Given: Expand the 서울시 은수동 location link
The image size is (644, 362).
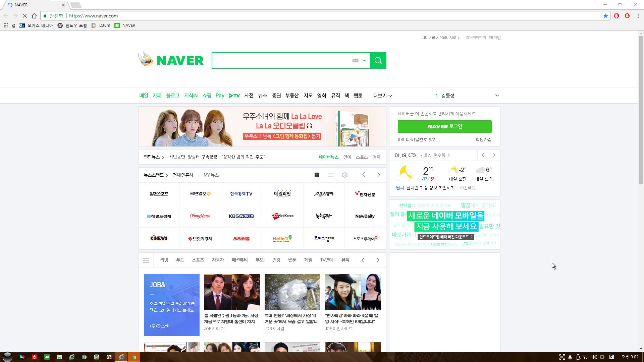Looking at the screenshot, I should (x=435, y=156).
